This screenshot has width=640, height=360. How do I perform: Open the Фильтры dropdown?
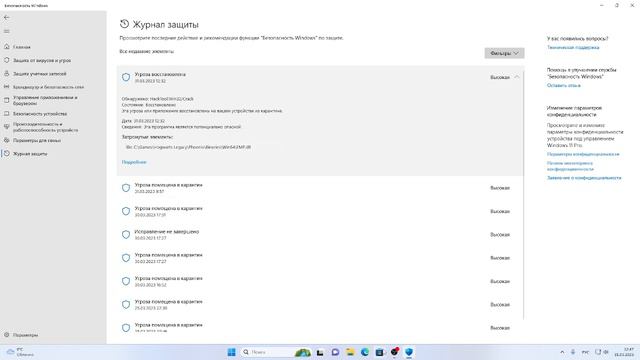[x=504, y=53]
